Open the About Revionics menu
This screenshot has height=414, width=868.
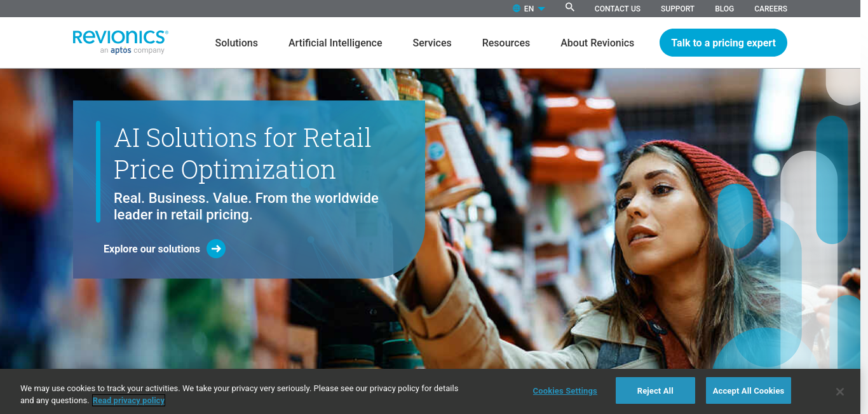tap(597, 43)
